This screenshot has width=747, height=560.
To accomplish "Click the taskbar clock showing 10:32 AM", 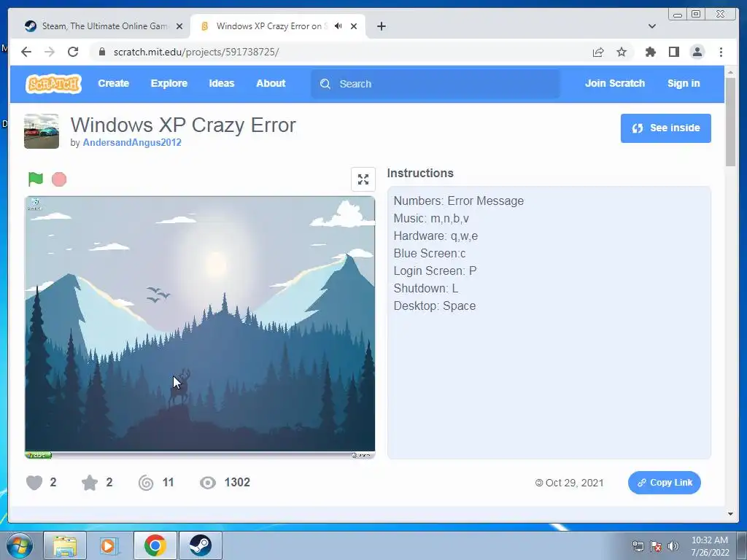I will pyautogui.click(x=710, y=546).
